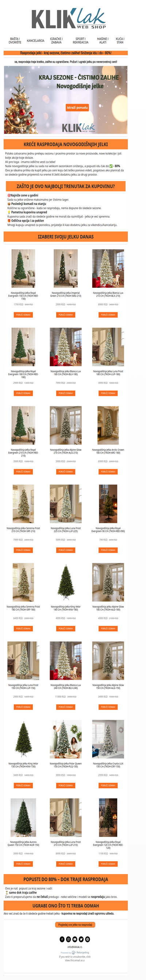Open the Instagram social icon

[69, 939]
